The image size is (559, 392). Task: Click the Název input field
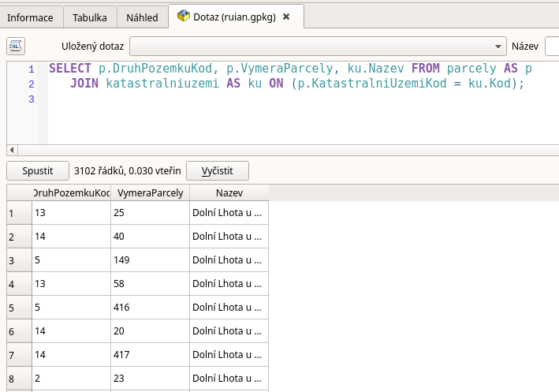tap(552, 47)
